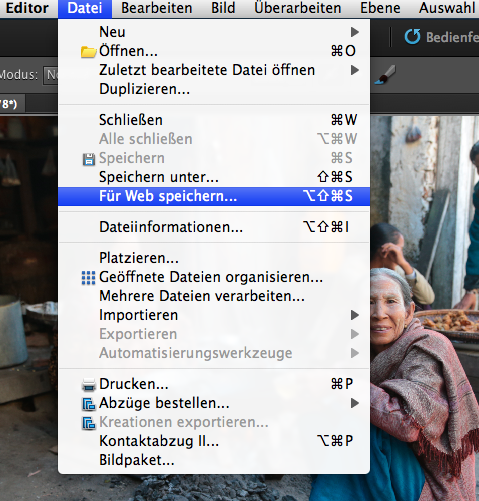Image resolution: width=479 pixels, height=501 pixels.
Task: Choose Für Web speichern... menu entry
Action: click(x=214, y=196)
